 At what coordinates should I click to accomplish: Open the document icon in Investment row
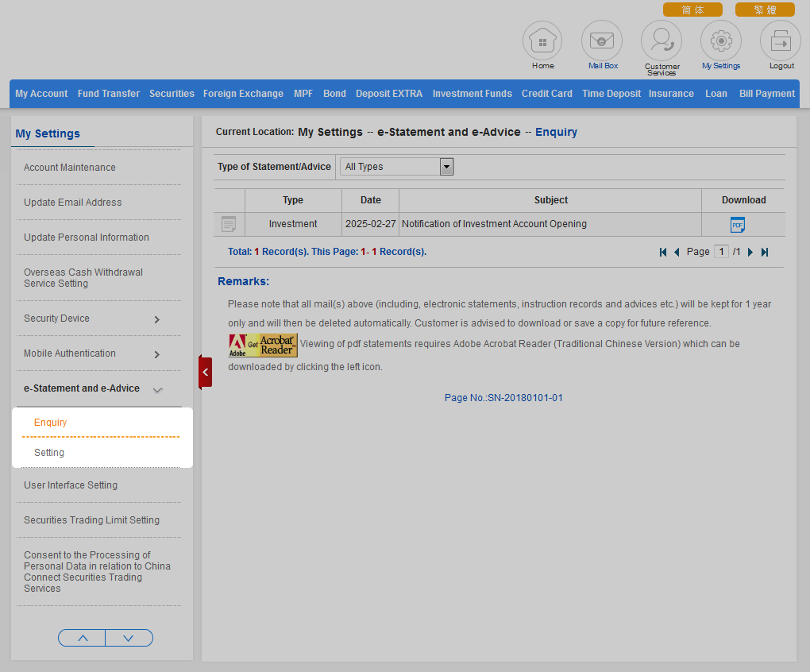click(x=229, y=225)
